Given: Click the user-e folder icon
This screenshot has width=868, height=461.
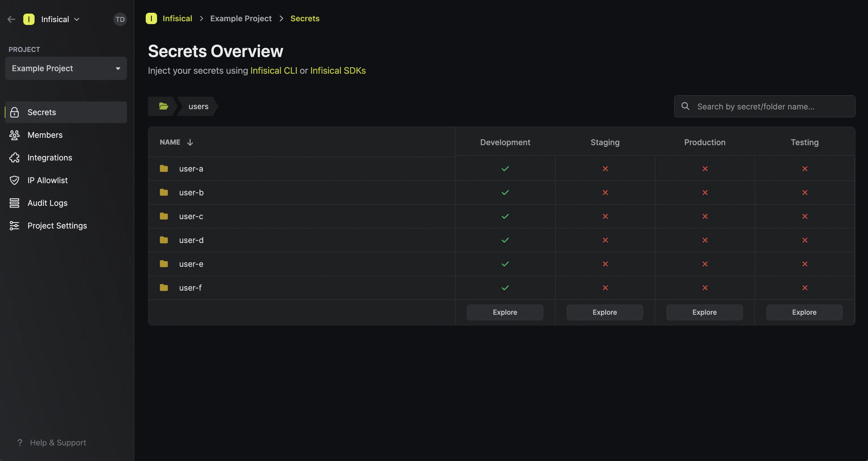Looking at the screenshot, I should (164, 263).
